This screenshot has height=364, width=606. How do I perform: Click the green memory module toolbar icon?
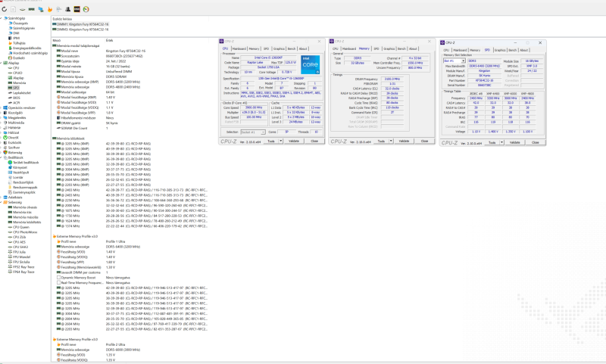[x=31, y=9]
